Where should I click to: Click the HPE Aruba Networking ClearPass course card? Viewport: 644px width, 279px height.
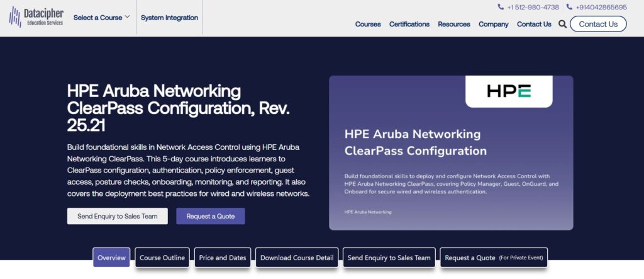pos(451,152)
